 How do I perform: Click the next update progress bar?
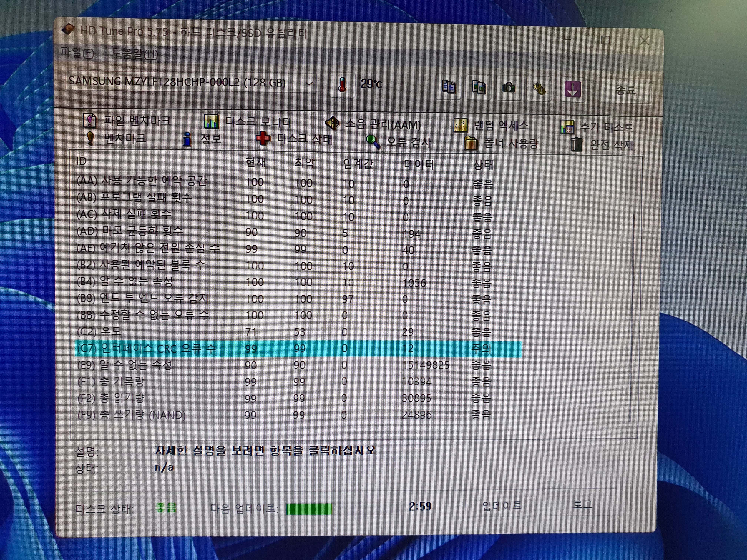[343, 509]
